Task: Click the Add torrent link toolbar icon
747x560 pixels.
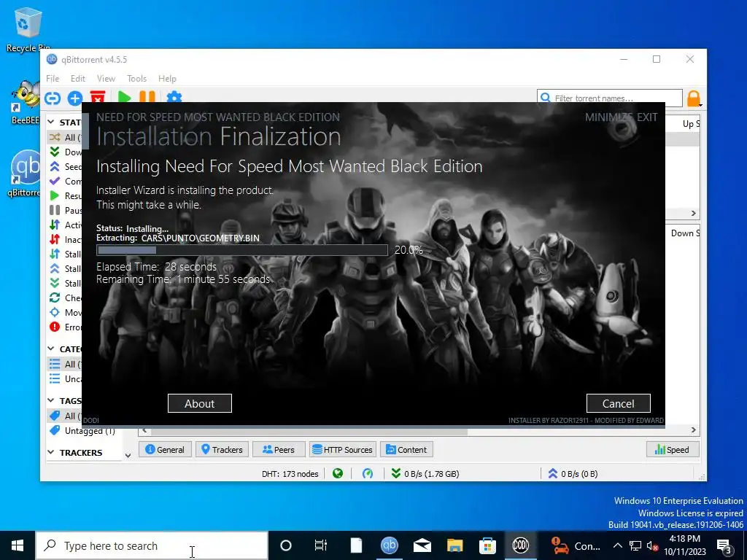Action: point(53,98)
